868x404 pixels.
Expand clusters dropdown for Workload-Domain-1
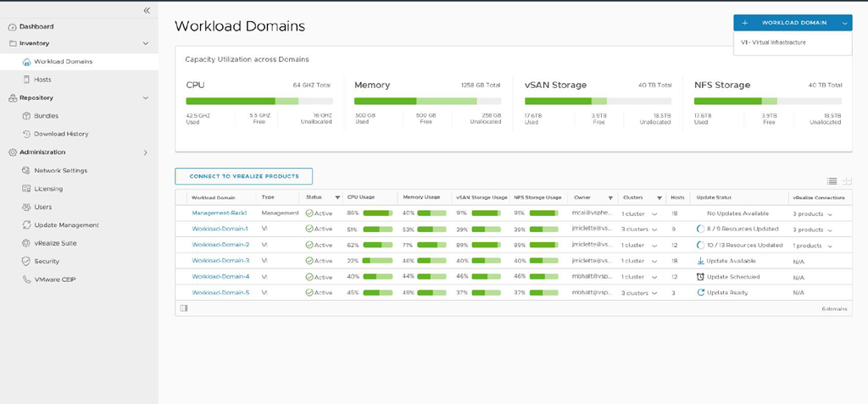pyautogui.click(x=654, y=230)
